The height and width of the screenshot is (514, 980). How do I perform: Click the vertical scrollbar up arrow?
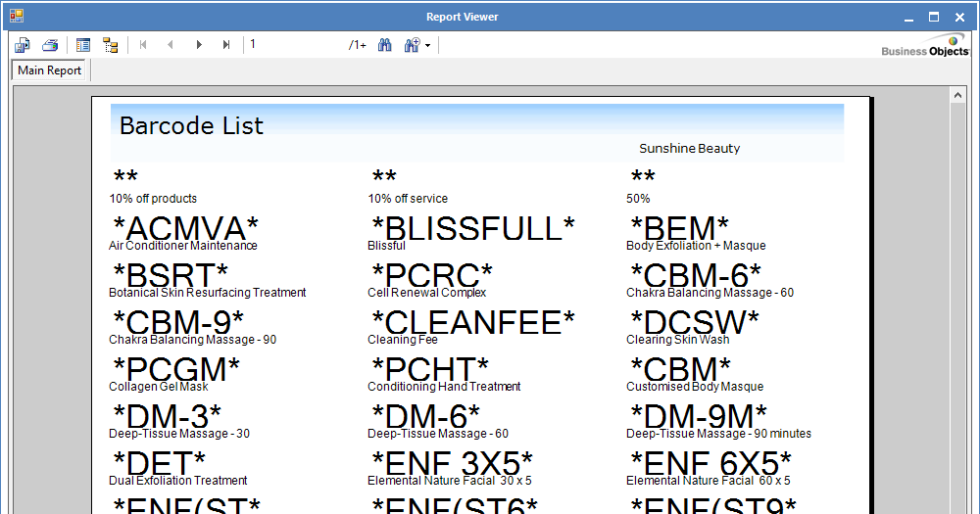tap(958, 96)
